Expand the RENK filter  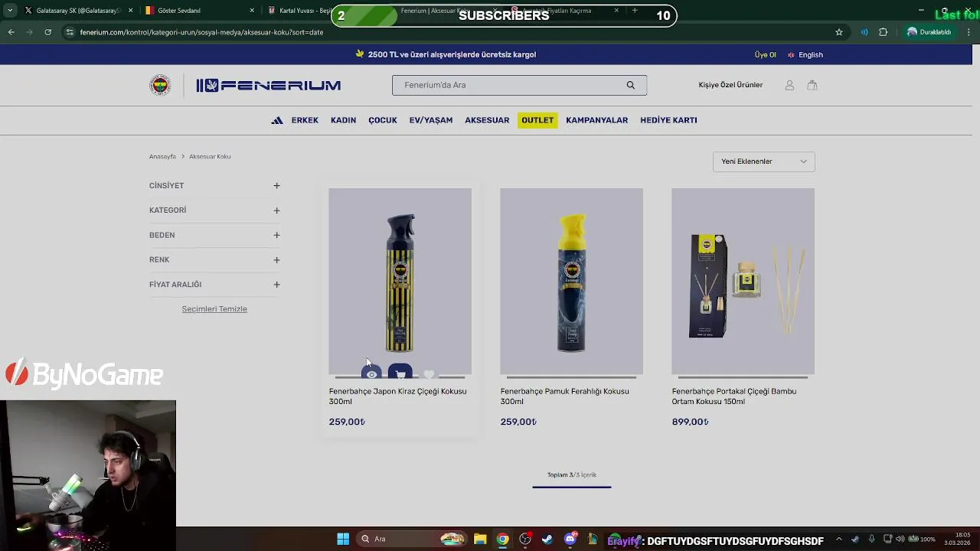(276, 260)
